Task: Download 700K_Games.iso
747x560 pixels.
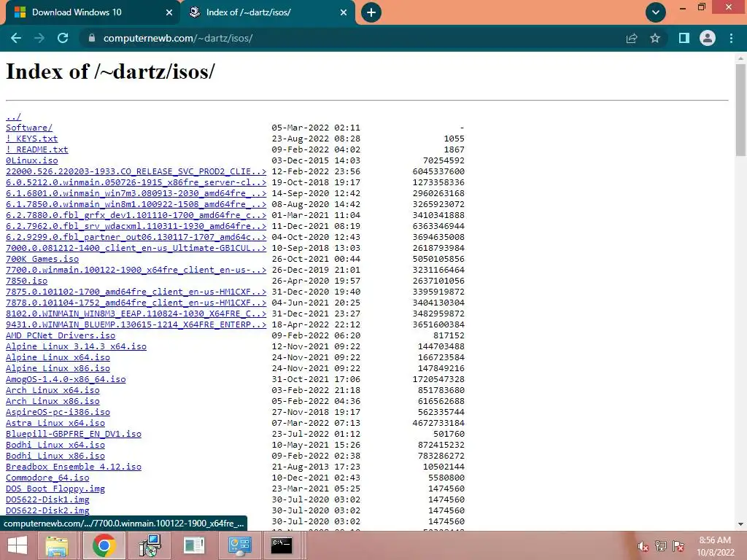Action: pos(42,259)
